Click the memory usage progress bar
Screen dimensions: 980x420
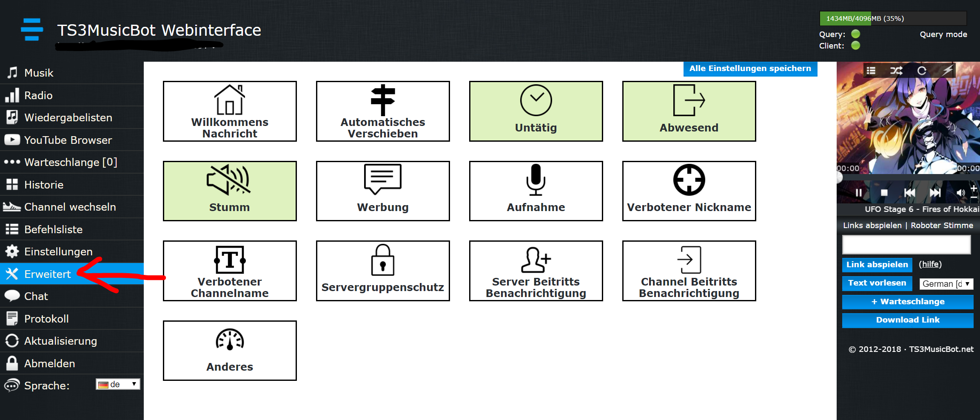pos(893,19)
